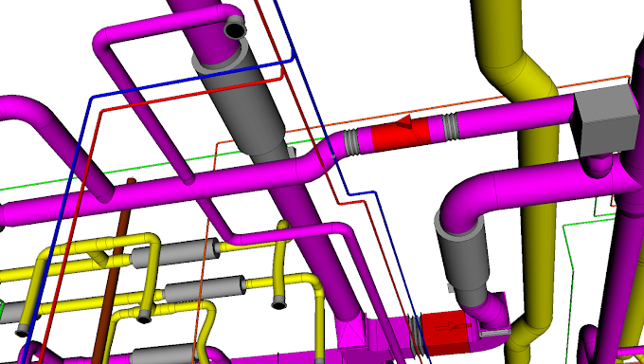Viewport: 644px width, 364px height.
Task: Select the upper gray cylinder on yellow pipes
Action: [175, 253]
